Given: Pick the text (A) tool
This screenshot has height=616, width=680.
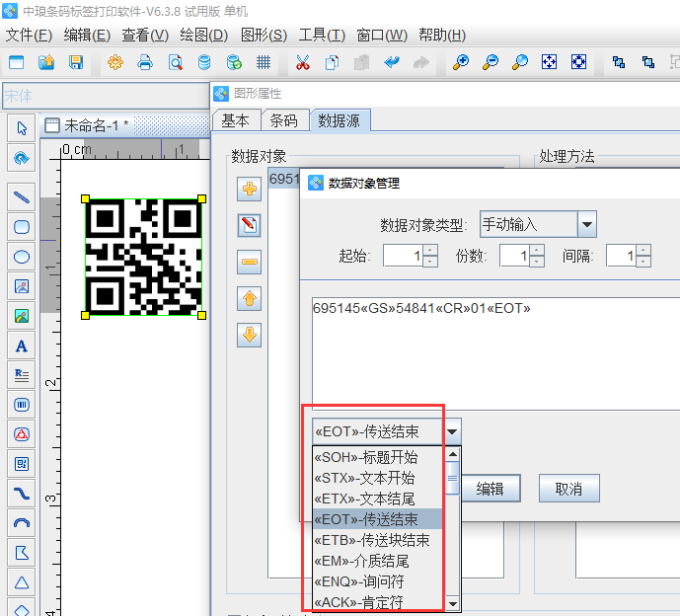Looking at the screenshot, I should (x=21, y=346).
